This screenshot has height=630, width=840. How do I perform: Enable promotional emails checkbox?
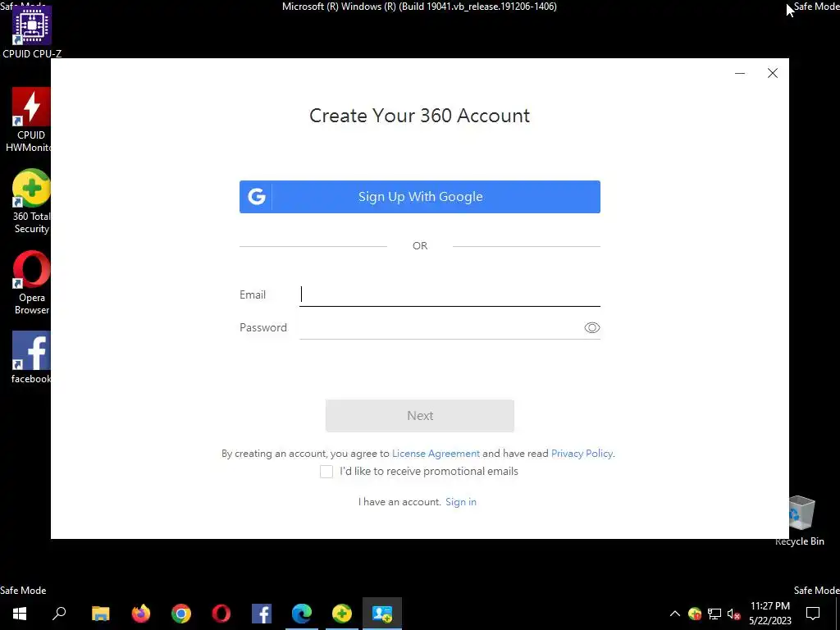click(326, 472)
